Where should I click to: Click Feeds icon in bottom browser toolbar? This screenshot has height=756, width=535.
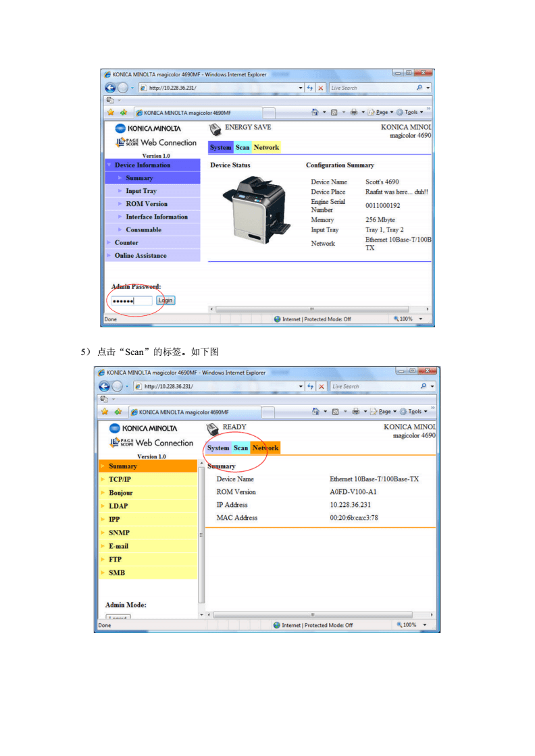coord(335,412)
